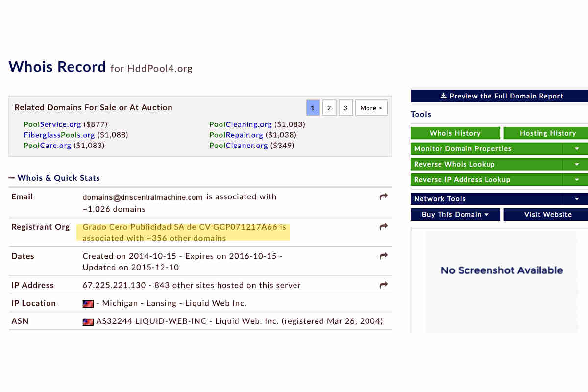This screenshot has width=588, height=392.
Task: Expand the Reverse IP Address Lookup arrow
Action: pos(577,180)
